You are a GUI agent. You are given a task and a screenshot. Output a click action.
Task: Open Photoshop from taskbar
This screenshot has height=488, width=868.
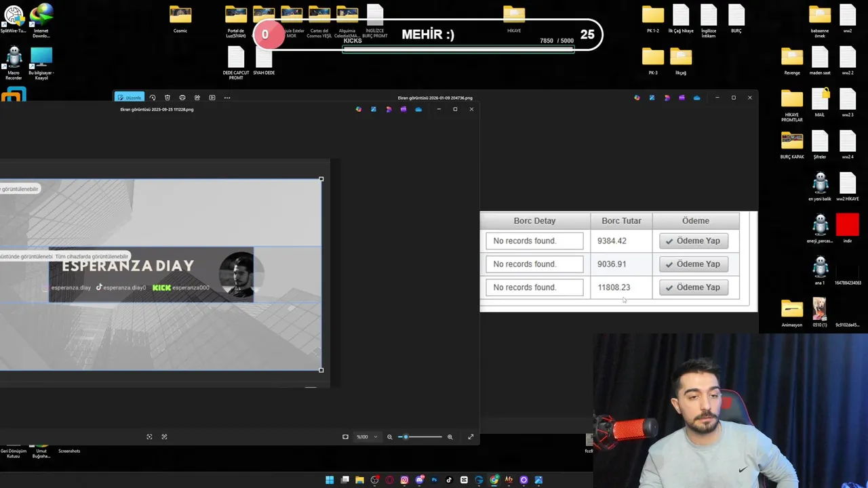click(434, 480)
